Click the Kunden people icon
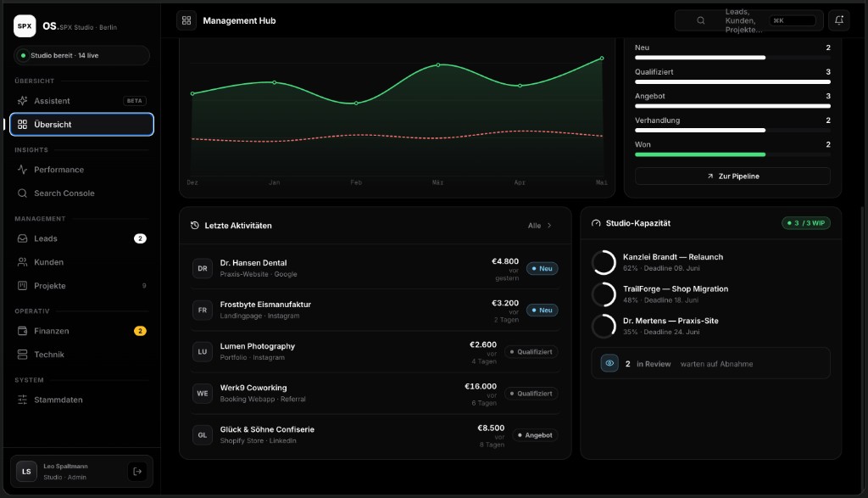The height and width of the screenshot is (498, 868). pos(22,262)
